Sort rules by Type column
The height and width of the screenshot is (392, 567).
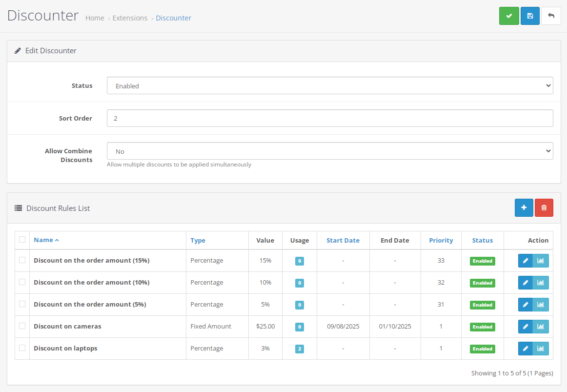(x=198, y=241)
